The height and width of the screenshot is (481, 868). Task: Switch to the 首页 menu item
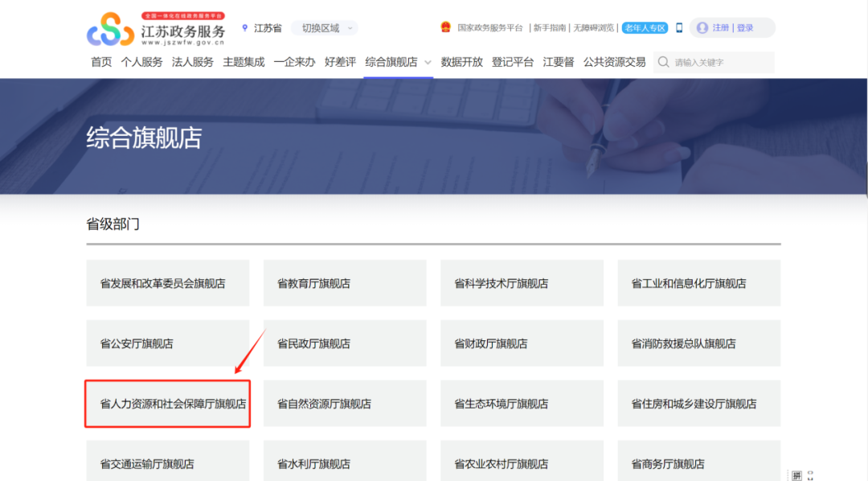[x=100, y=61]
